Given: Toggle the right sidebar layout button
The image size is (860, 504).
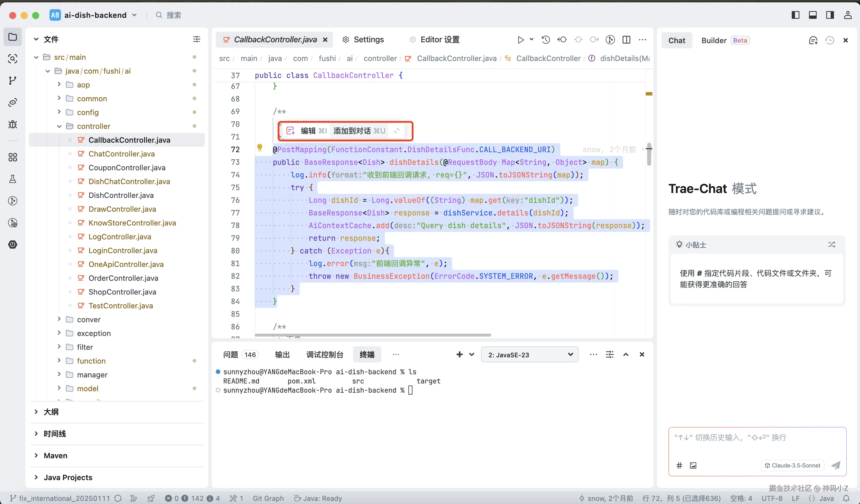Looking at the screenshot, I should click(830, 15).
